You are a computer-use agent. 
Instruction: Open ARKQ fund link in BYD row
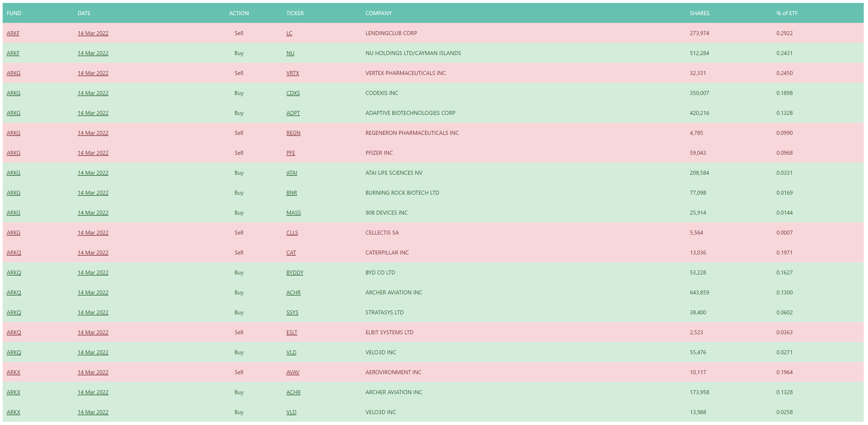[x=14, y=272]
